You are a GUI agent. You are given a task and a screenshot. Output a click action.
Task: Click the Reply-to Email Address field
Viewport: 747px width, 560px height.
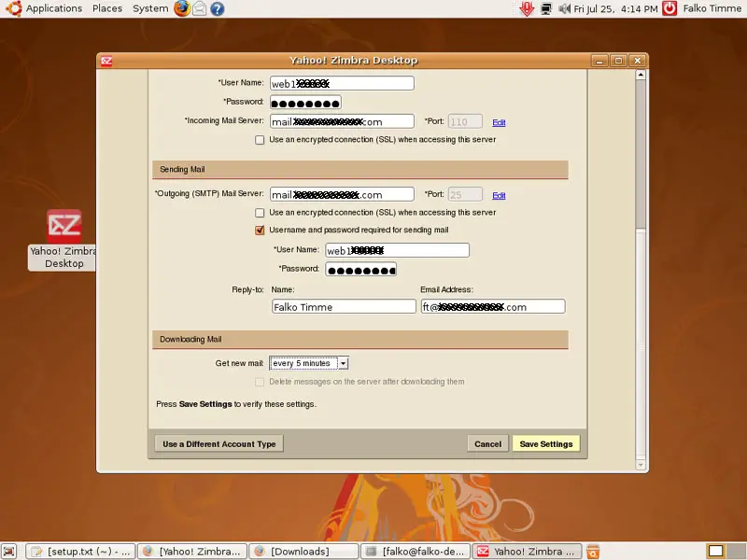(493, 307)
